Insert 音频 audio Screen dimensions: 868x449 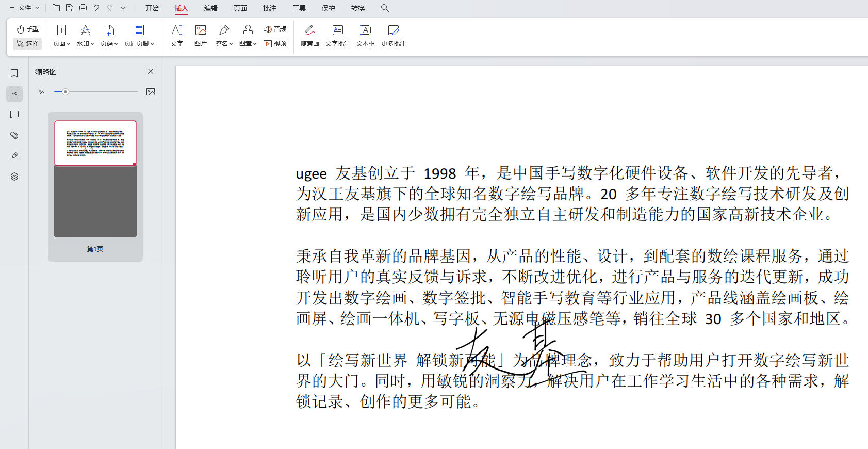pyautogui.click(x=275, y=29)
